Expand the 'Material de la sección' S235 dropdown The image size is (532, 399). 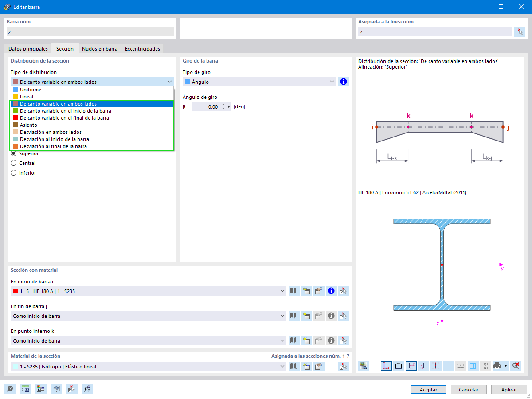pyautogui.click(x=283, y=367)
